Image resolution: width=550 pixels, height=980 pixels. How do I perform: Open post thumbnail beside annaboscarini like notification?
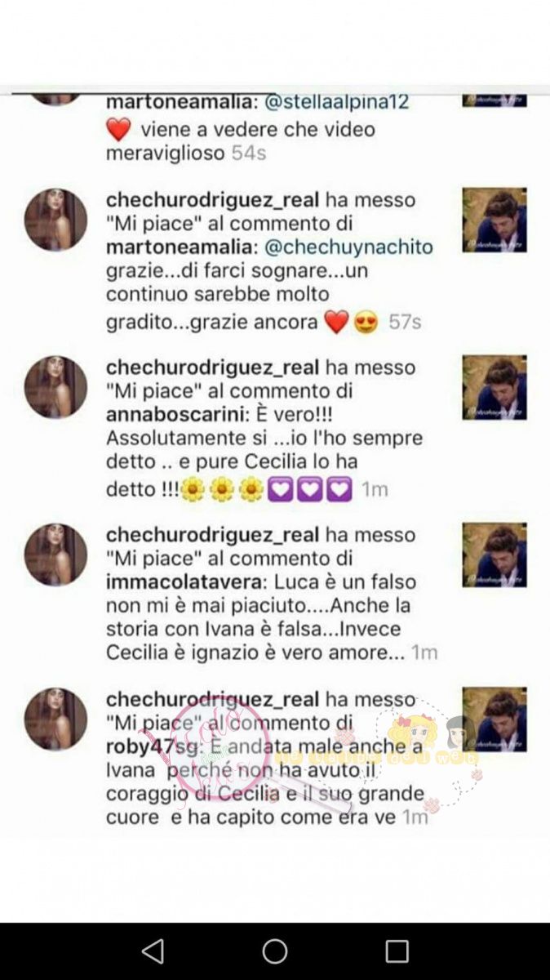(x=495, y=387)
